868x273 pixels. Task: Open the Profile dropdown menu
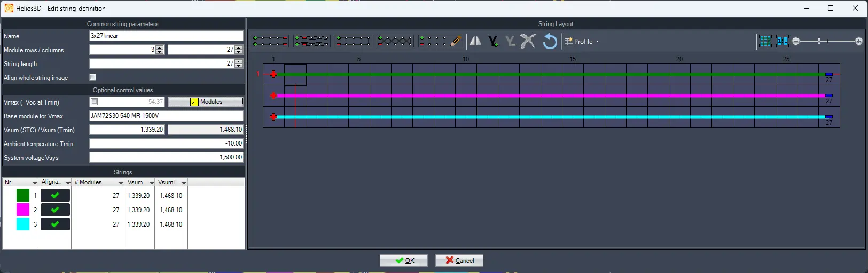[582, 41]
